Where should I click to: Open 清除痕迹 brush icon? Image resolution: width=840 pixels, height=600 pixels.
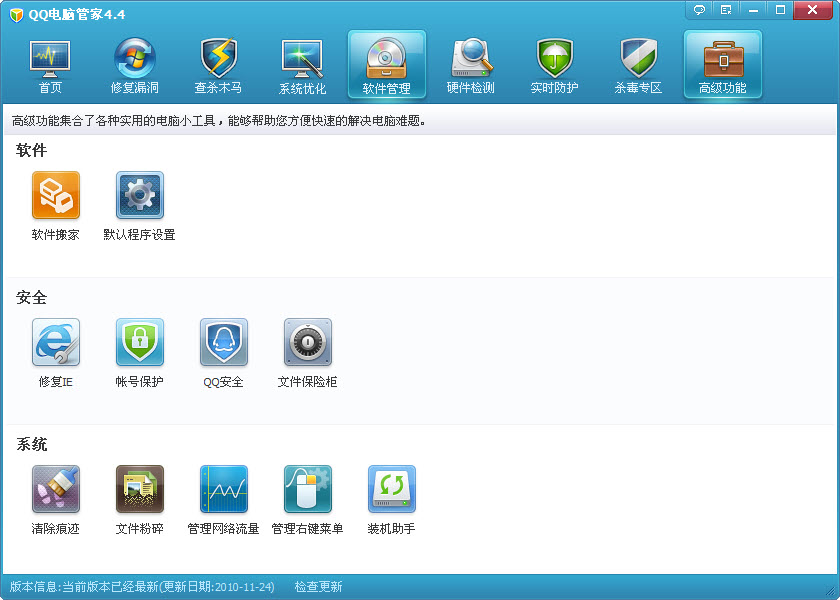tap(56, 489)
